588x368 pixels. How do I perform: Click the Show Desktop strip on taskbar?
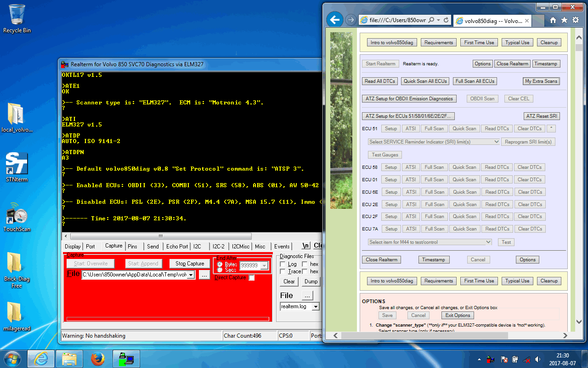pos(584,359)
